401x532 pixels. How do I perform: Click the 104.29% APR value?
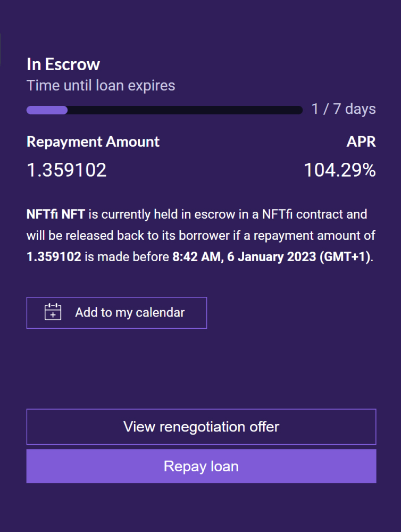point(340,170)
